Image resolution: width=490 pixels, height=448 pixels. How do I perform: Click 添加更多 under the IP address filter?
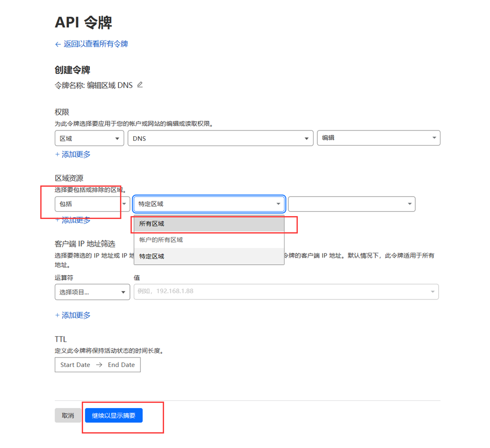pos(73,315)
